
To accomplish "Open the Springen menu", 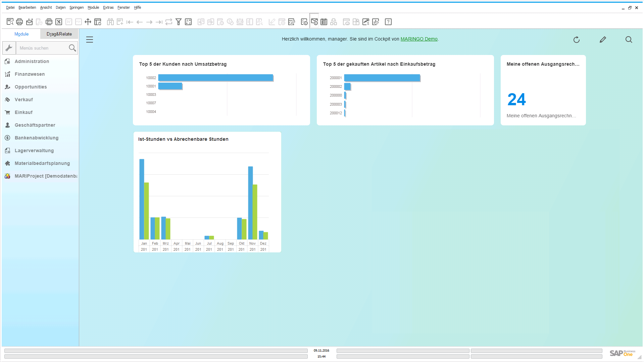I will pos(77,7).
